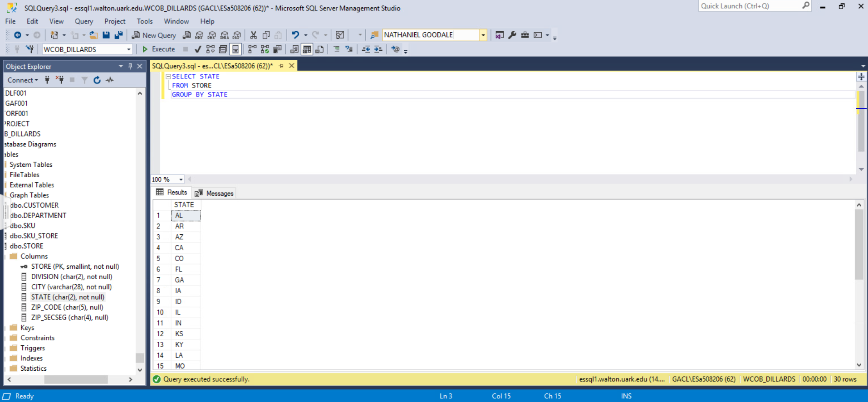
Task: Close the SQLQuery3.sql tab
Action: pos(292,66)
